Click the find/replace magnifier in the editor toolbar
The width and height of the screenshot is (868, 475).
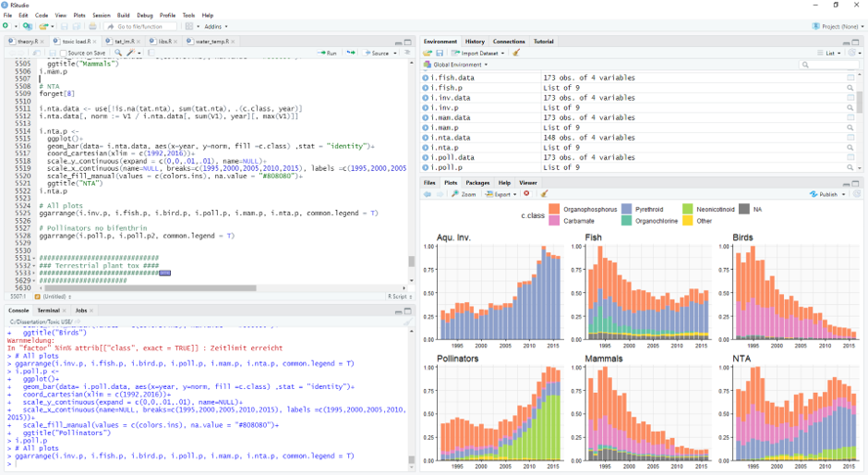118,53
